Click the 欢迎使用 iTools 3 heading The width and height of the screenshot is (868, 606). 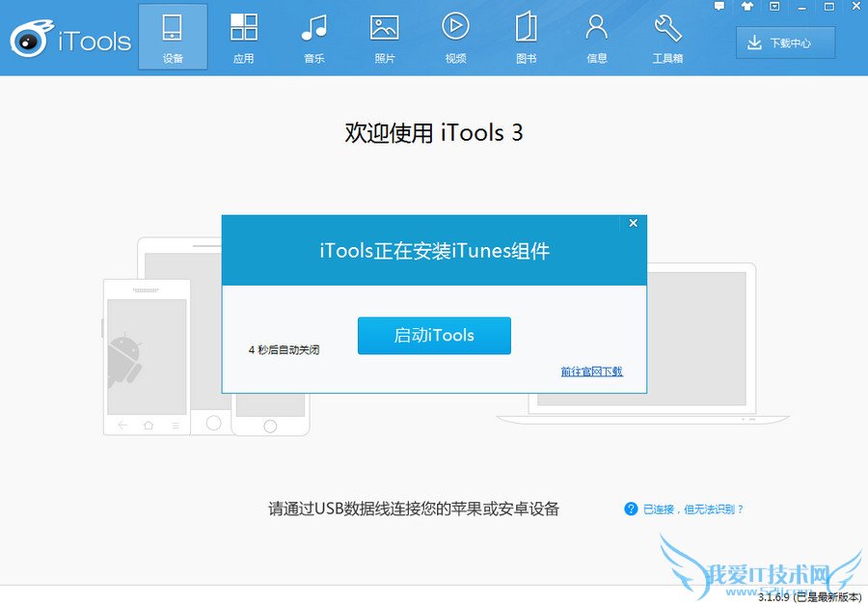[x=434, y=133]
